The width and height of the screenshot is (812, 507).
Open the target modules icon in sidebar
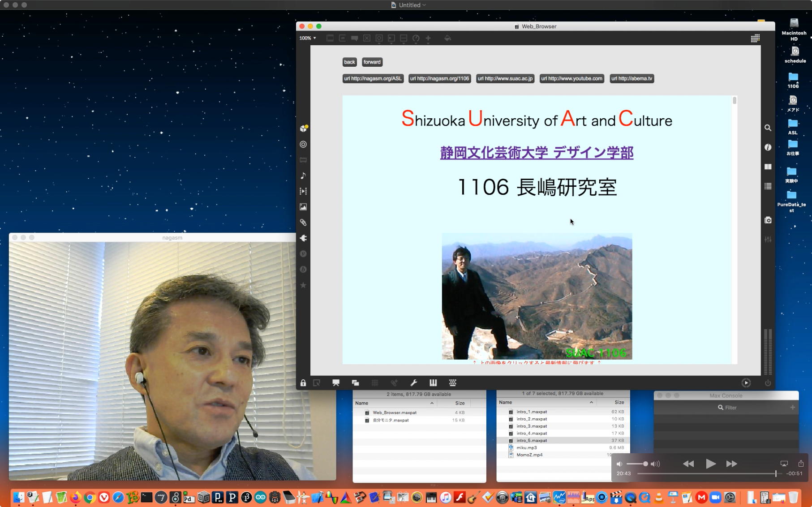303,144
